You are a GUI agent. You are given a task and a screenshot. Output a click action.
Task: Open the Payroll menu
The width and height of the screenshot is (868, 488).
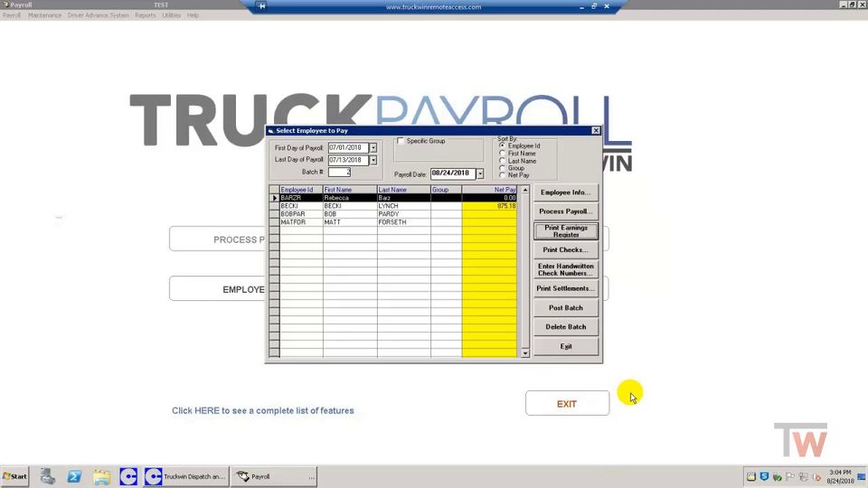[x=12, y=15]
